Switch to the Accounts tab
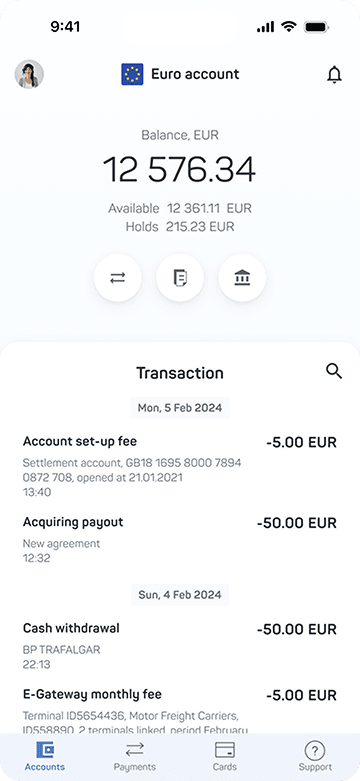The width and height of the screenshot is (360, 781). click(x=45, y=757)
